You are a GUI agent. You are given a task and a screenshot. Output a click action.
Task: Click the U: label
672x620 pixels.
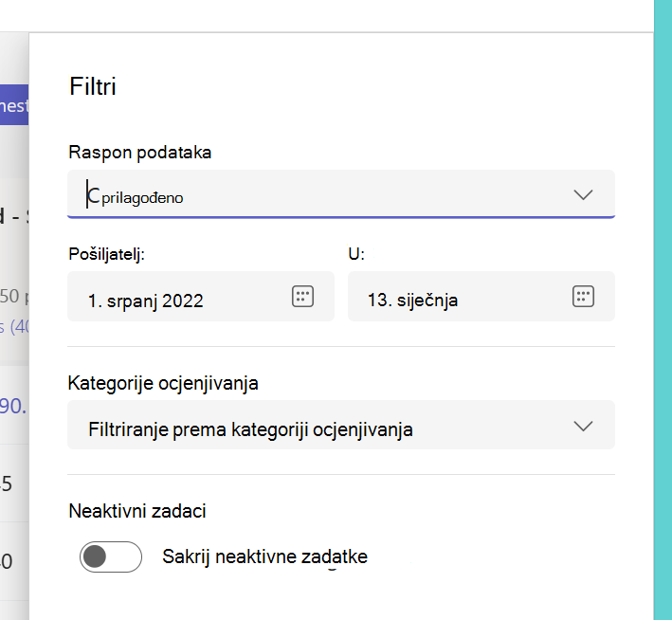[x=356, y=254]
